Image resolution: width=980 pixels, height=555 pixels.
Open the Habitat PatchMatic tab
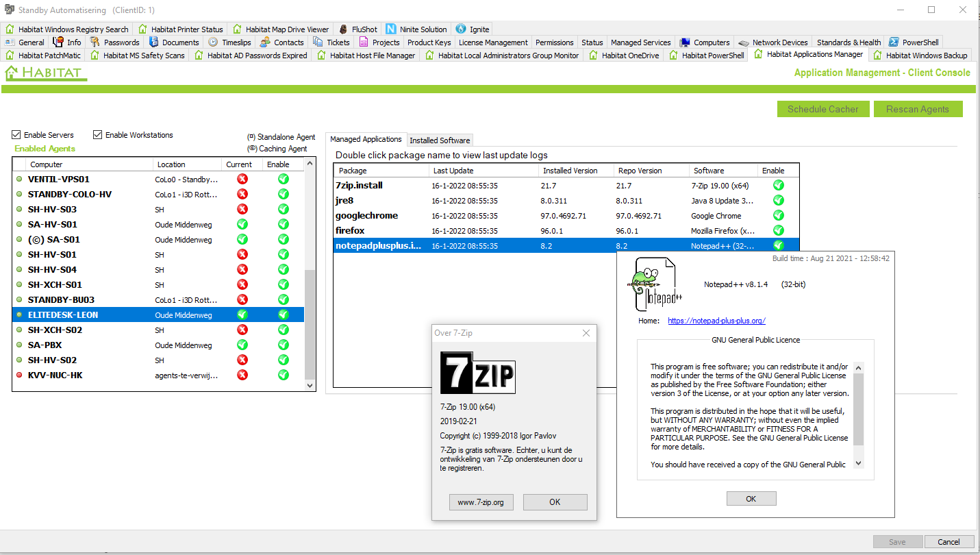(x=43, y=56)
